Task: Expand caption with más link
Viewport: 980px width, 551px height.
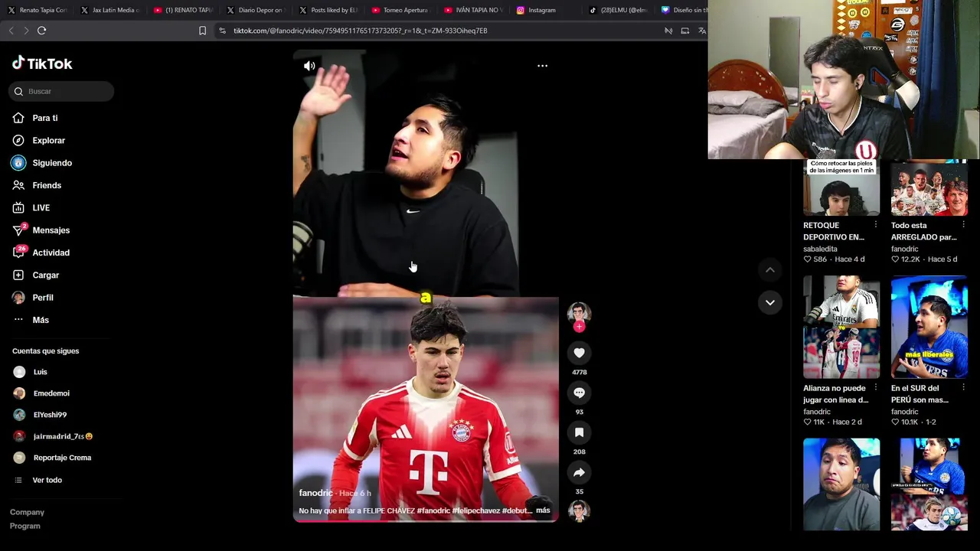Action: coord(543,510)
